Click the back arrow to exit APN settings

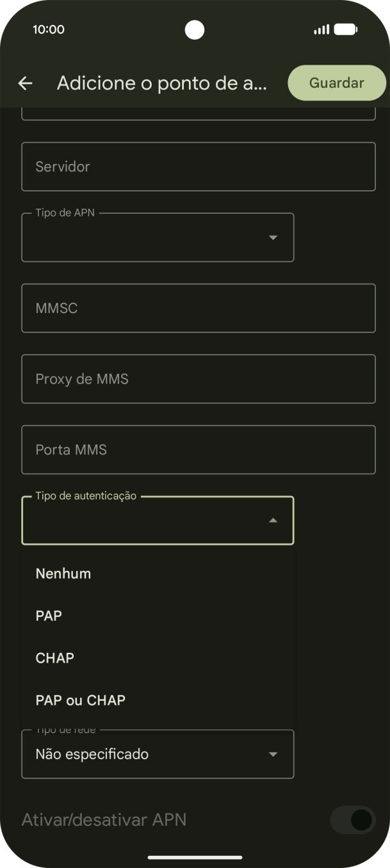point(25,83)
